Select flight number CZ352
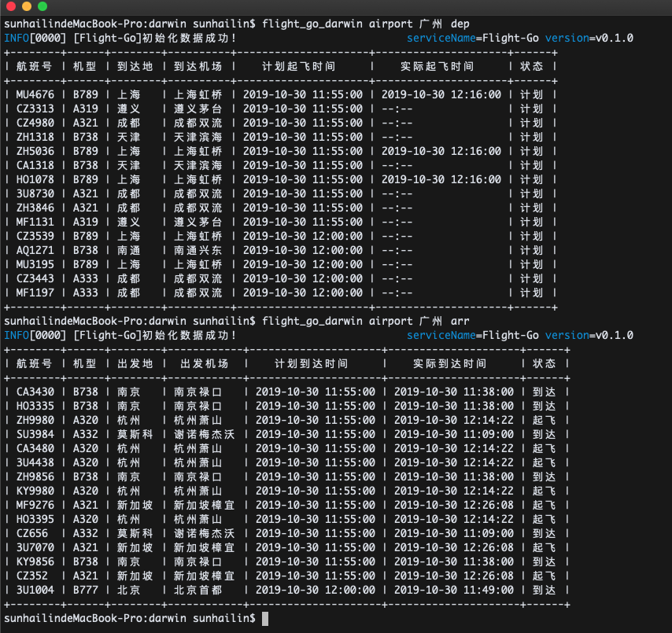 coord(32,576)
